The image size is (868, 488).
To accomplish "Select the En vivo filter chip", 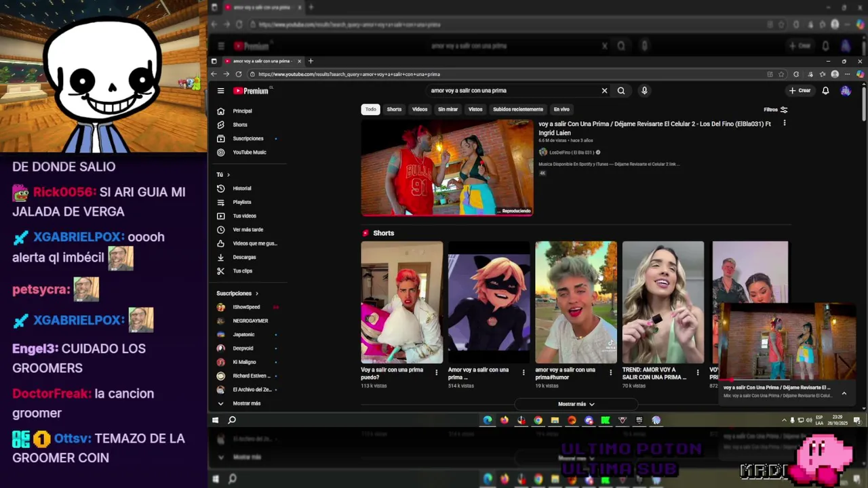I will click(561, 109).
